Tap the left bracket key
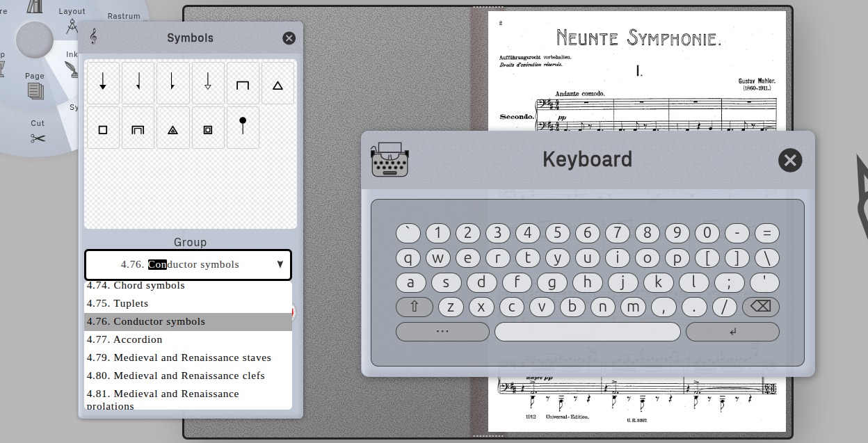Screen dimensions: 868x443 coord(707,258)
